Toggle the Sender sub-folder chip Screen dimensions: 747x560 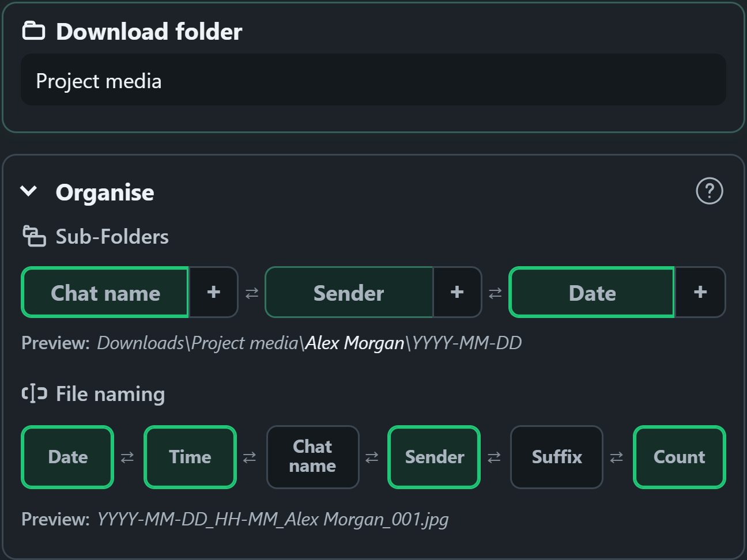349,292
